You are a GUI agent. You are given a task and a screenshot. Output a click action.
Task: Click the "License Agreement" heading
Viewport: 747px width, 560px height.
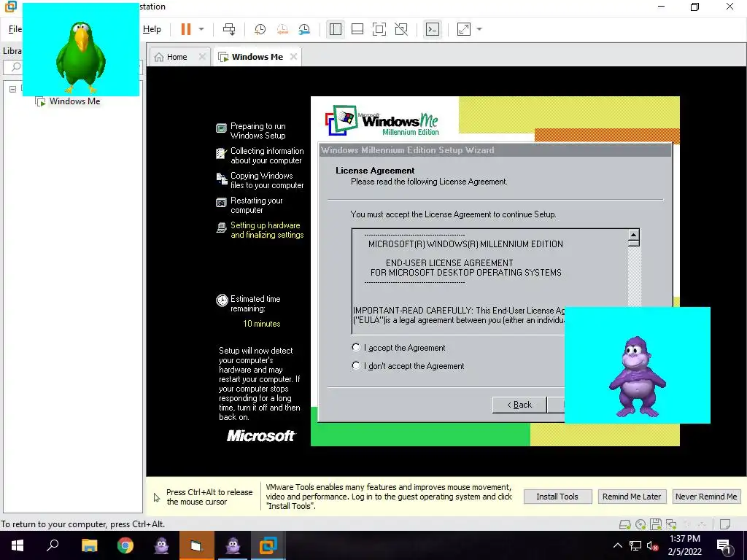pos(375,171)
